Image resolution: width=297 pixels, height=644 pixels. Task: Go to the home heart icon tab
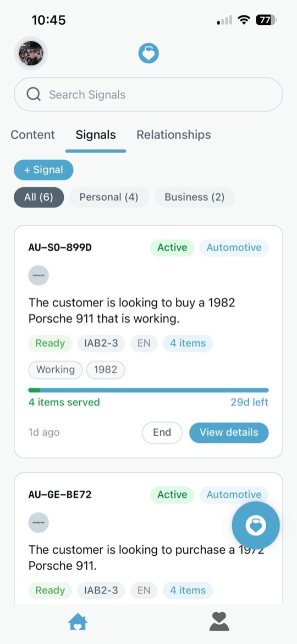click(x=78, y=621)
